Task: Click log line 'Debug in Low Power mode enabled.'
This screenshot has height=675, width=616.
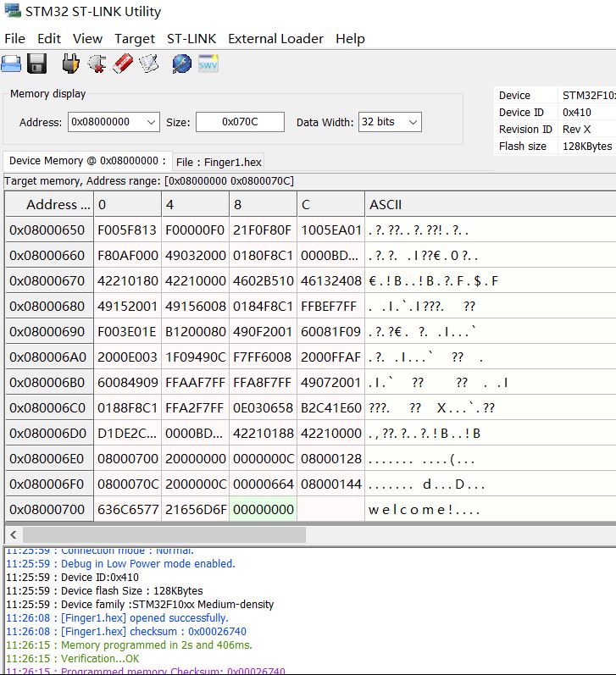Action: [148, 563]
